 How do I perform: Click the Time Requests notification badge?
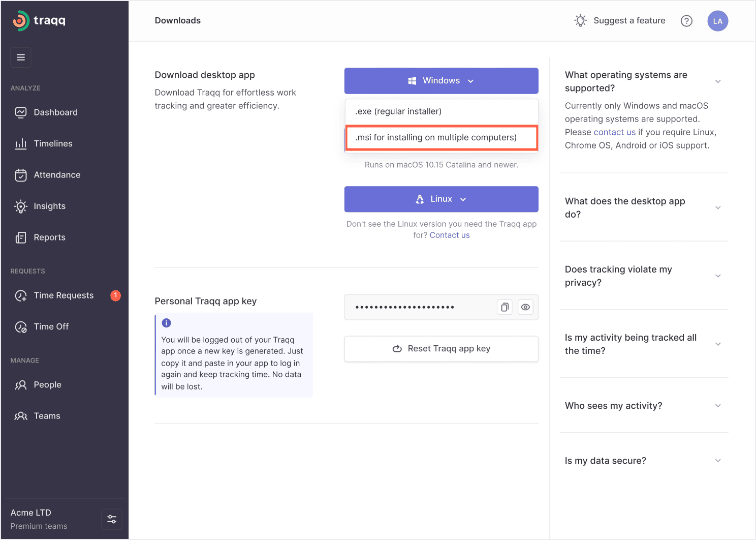[x=116, y=295]
